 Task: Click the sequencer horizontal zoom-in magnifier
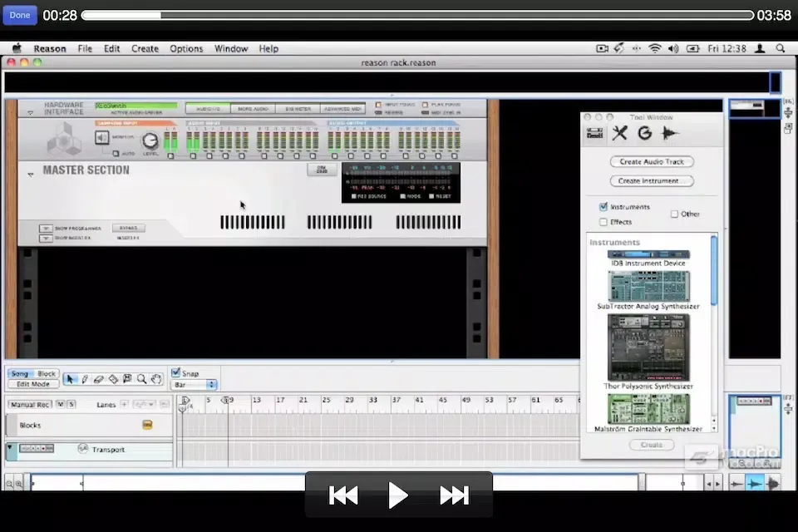tap(19, 484)
